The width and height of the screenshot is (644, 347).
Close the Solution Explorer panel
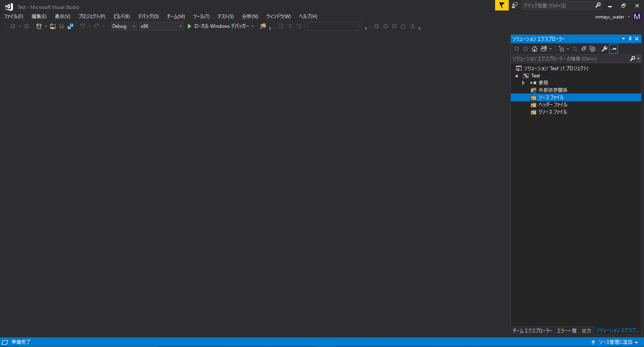point(637,39)
